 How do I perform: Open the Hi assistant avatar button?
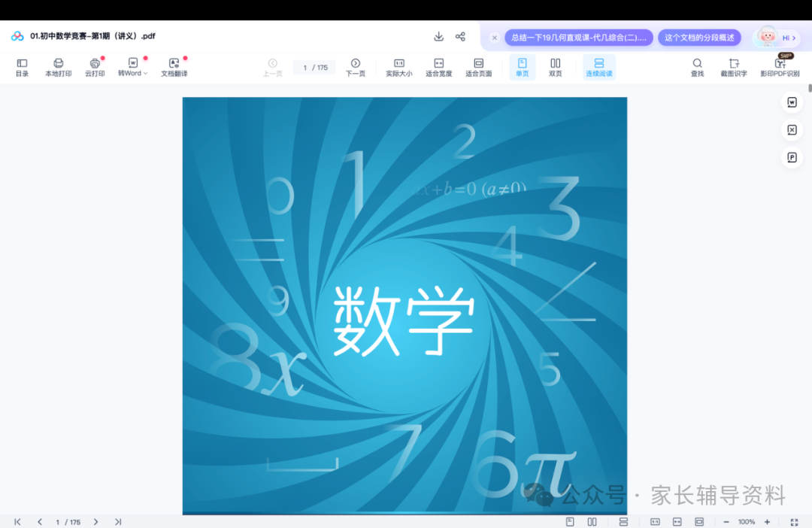776,38
